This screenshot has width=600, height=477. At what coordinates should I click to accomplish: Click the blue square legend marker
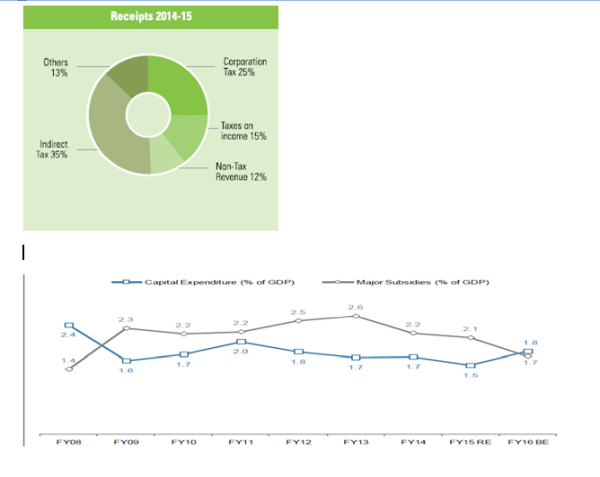click(x=126, y=282)
